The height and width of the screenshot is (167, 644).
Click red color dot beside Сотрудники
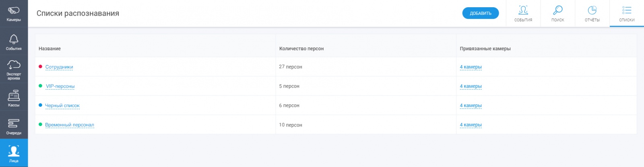pyautogui.click(x=40, y=67)
